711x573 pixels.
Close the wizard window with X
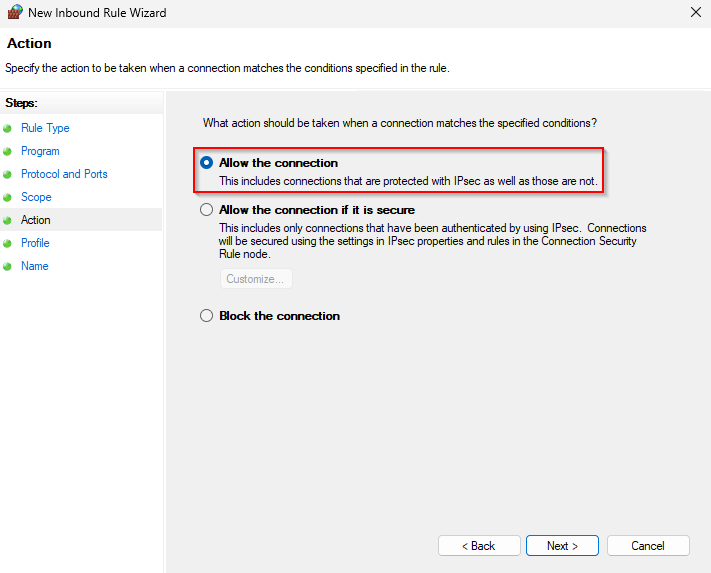[x=695, y=13]
